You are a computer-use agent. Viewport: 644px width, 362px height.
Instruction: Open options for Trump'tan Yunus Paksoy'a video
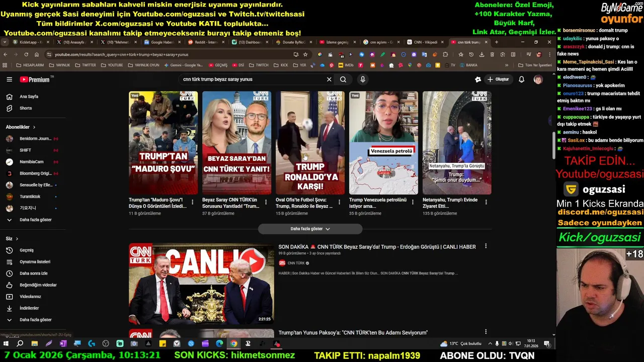point(486,332)
